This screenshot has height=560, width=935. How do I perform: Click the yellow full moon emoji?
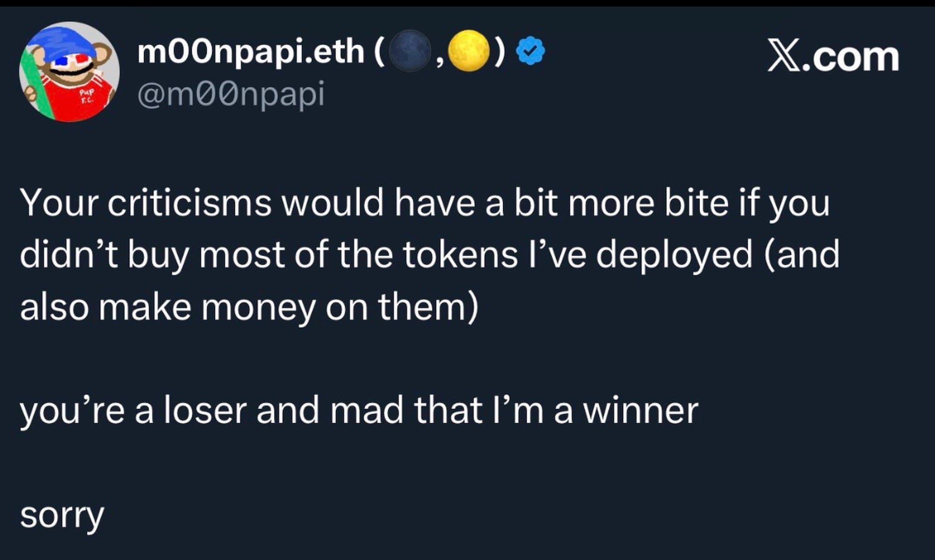tap(469, 51)
